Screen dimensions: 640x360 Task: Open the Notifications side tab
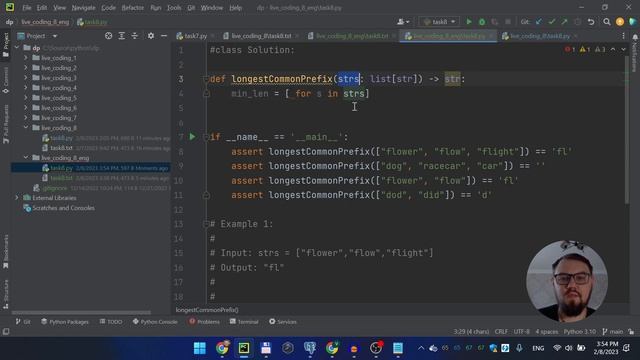[x=635, y=53]
